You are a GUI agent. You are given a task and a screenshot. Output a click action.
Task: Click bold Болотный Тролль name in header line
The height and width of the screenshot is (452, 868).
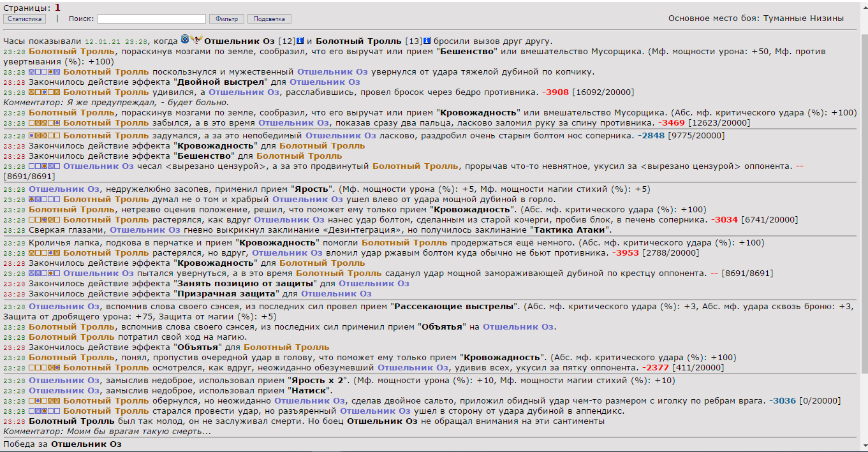[360, 41]
